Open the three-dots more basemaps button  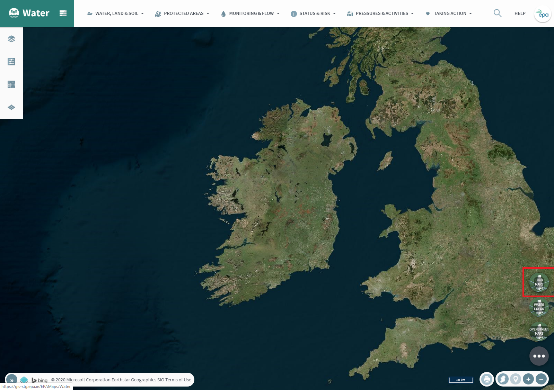[x=539, y=356]
